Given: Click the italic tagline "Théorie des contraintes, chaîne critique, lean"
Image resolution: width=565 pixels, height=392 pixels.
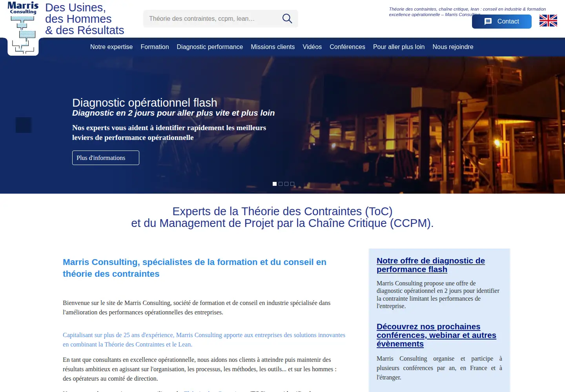Looking at the screenshot, I should coord(467,12).
